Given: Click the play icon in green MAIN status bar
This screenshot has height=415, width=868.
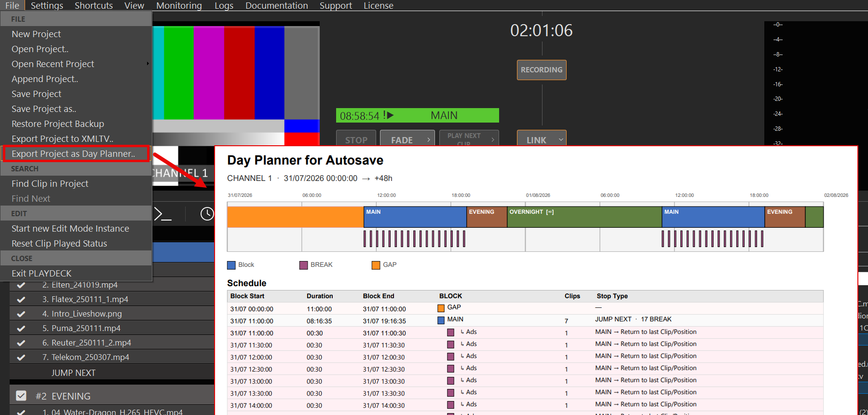Looking at the screenshot, I should coord(390,115).
